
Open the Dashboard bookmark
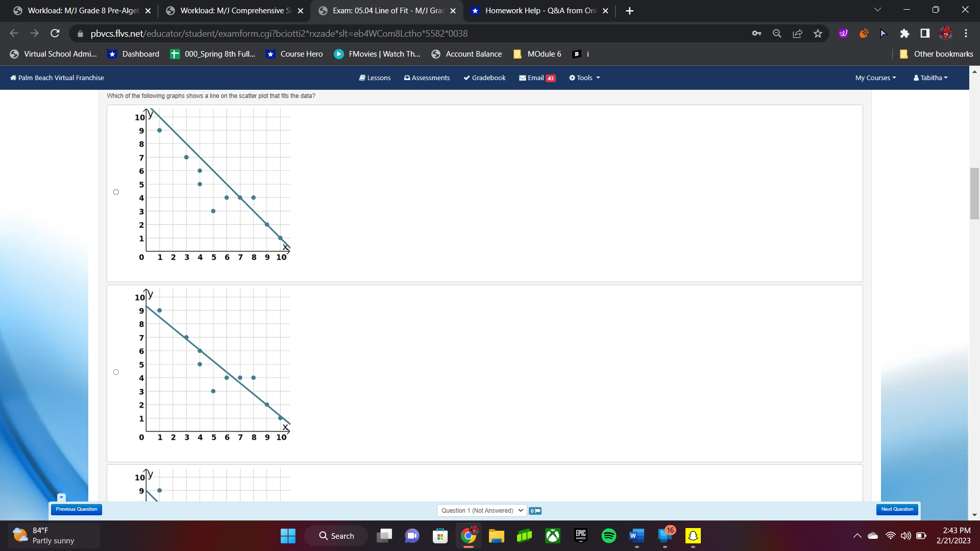tap(133, 54)
